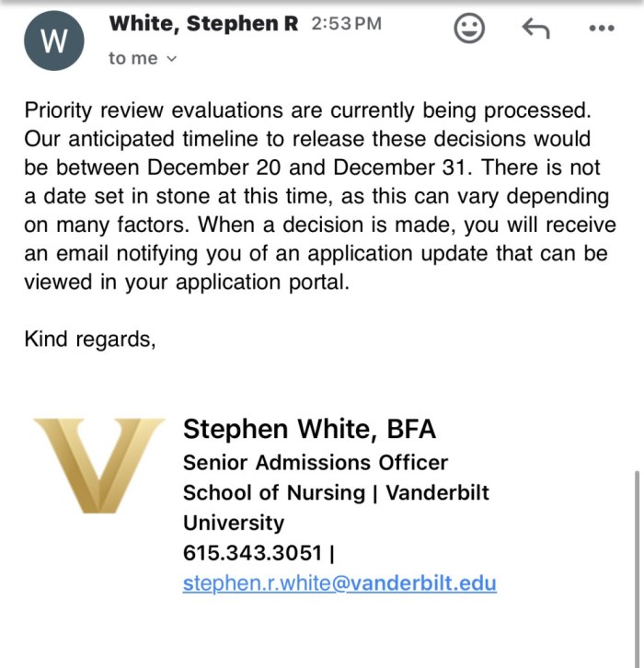Click 'School of Nursing | Vanderbilt' signature line
Image resolution: width=644 pixels, height=668 pixels.
336,492
